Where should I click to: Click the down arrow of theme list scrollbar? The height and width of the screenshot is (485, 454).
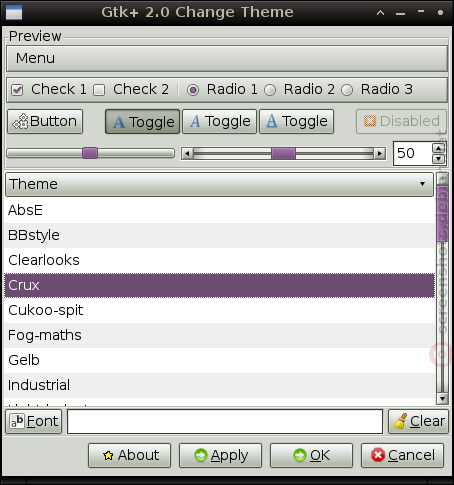tap(442, 398)
